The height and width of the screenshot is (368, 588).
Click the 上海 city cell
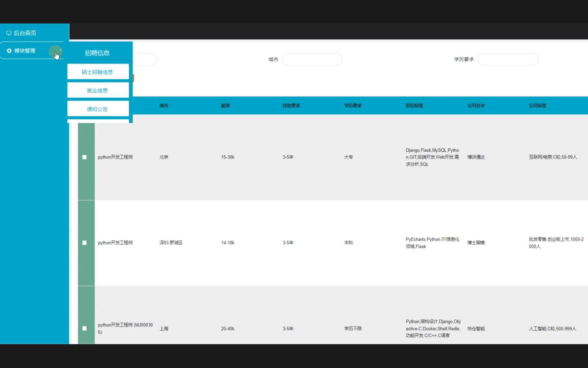[164, 328]
